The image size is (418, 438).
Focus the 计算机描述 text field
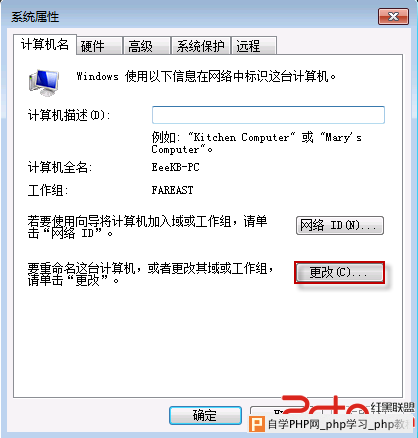[268, 115]
